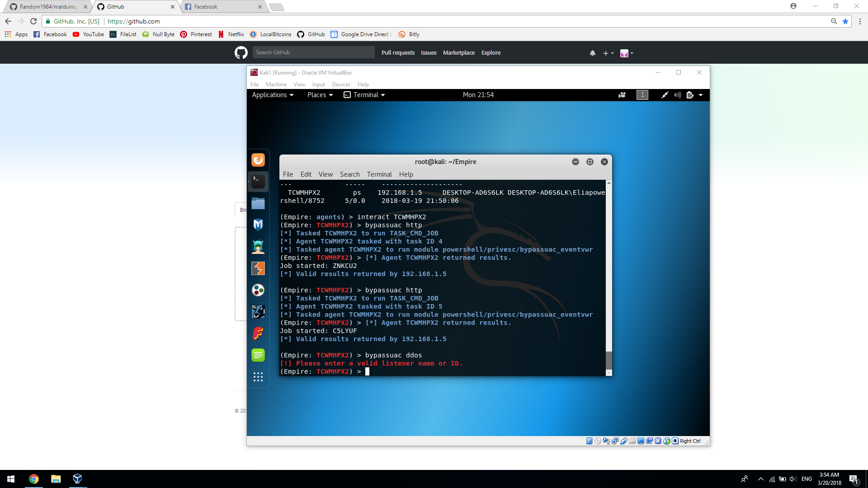868x488 pixels.
Task: Launch the Metasploit Framework dock icon
Action: pyautogui.click(x=258, y=225)
